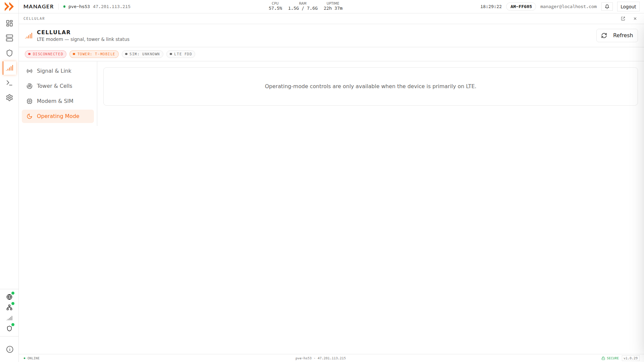Click the DISCONNECTED status badge

[46, 54]
